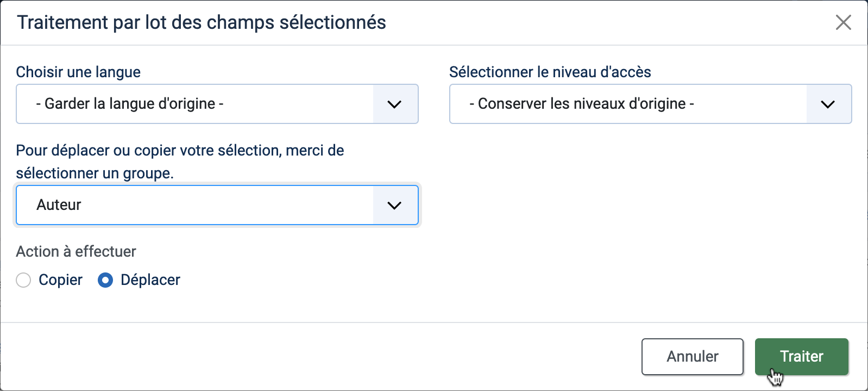Screen dimensions: 868x391
Task: Open the access level dropdown arrow
Action: 828,104
